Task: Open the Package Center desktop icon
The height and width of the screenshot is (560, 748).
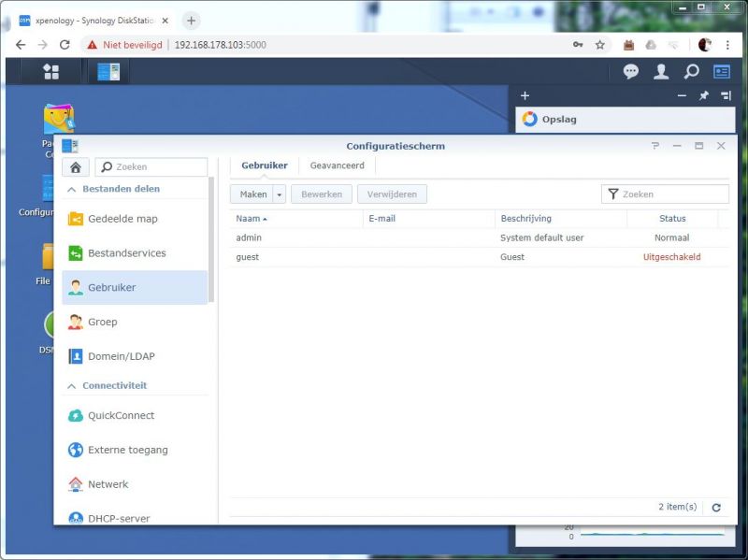Action: click(58, 120)
